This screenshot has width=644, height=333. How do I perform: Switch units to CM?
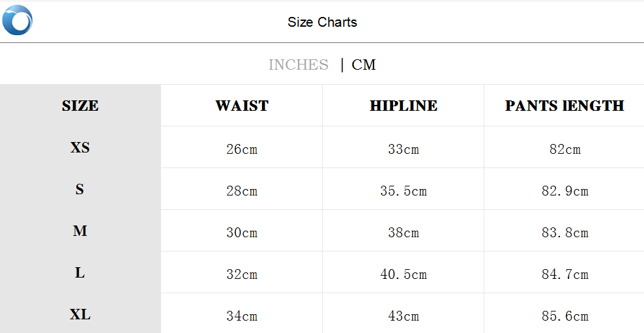364,65
